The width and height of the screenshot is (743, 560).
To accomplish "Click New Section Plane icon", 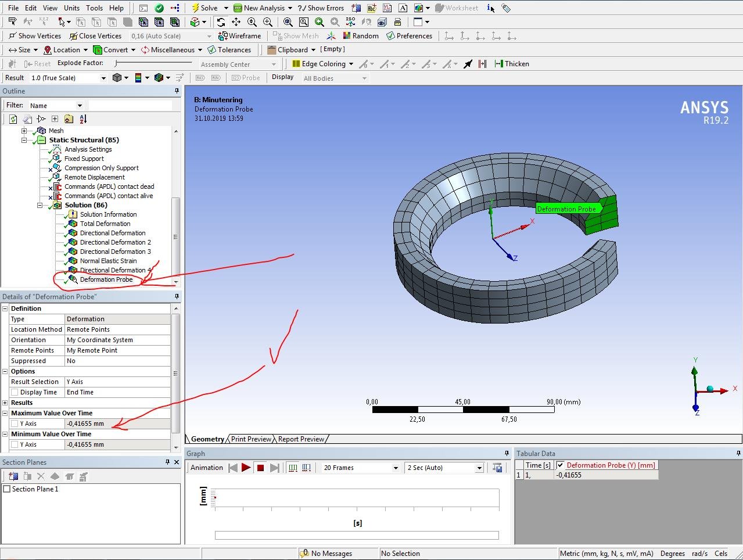I will coord(13,476).
